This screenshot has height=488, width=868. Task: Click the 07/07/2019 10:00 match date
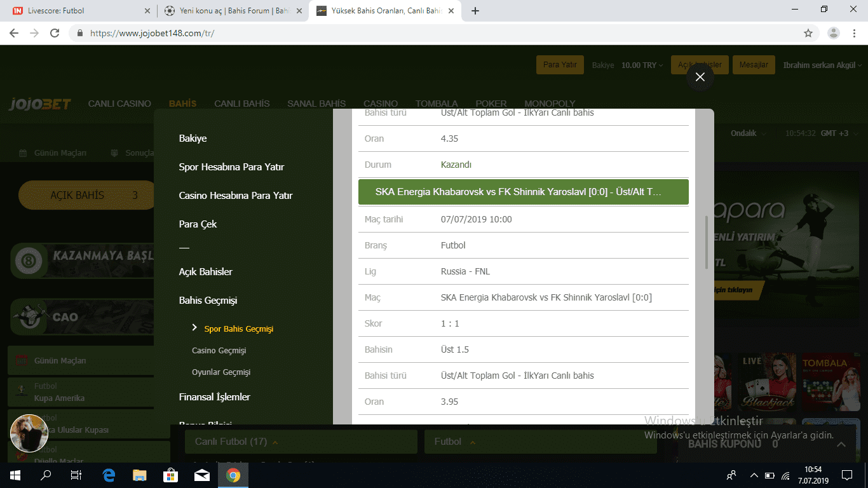point(476,219)
